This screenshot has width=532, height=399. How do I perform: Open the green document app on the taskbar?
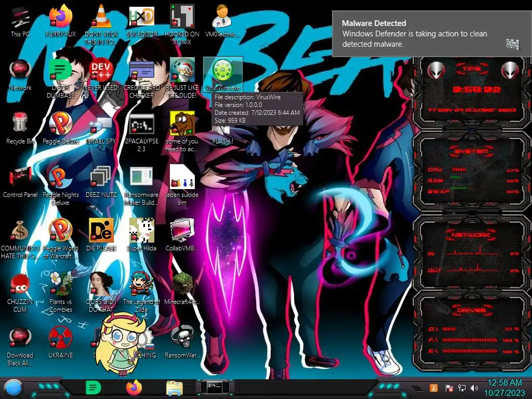(94, 388)
